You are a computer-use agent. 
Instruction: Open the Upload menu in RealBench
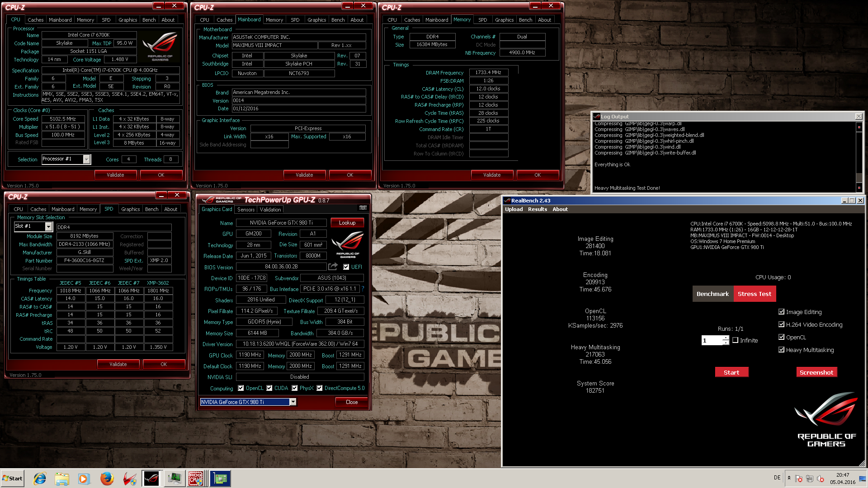click(x=514, y=209)
